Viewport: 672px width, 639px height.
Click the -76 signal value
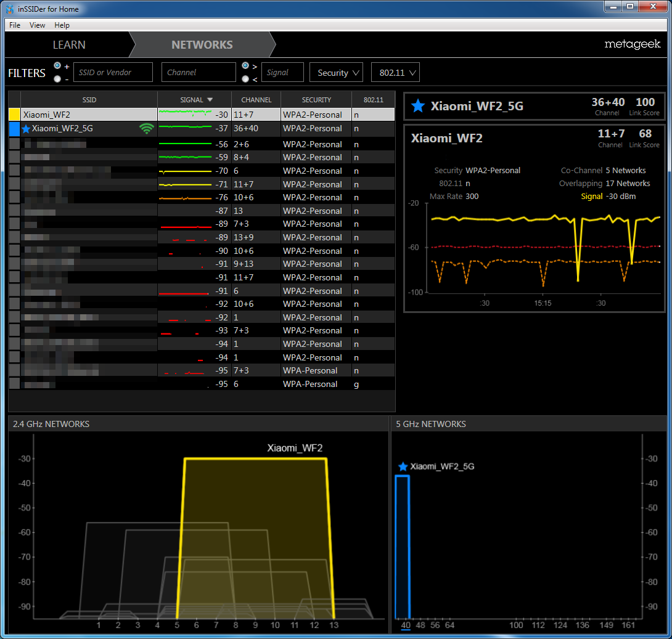pyautogui.click(x=221, y=197)
